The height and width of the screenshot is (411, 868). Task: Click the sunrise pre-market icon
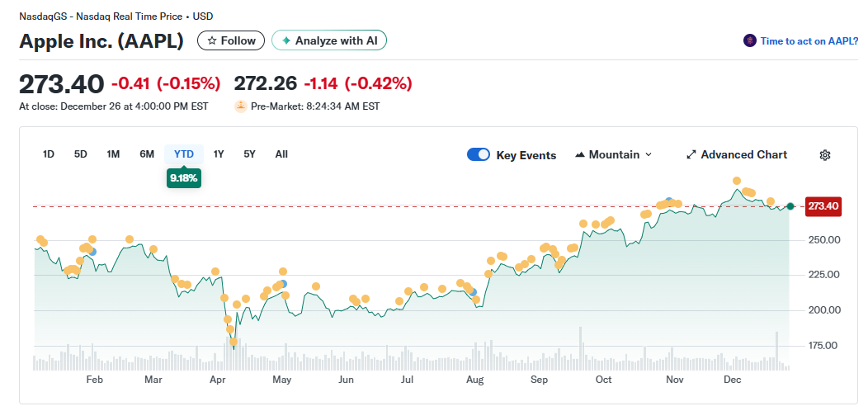coord(240,106)
